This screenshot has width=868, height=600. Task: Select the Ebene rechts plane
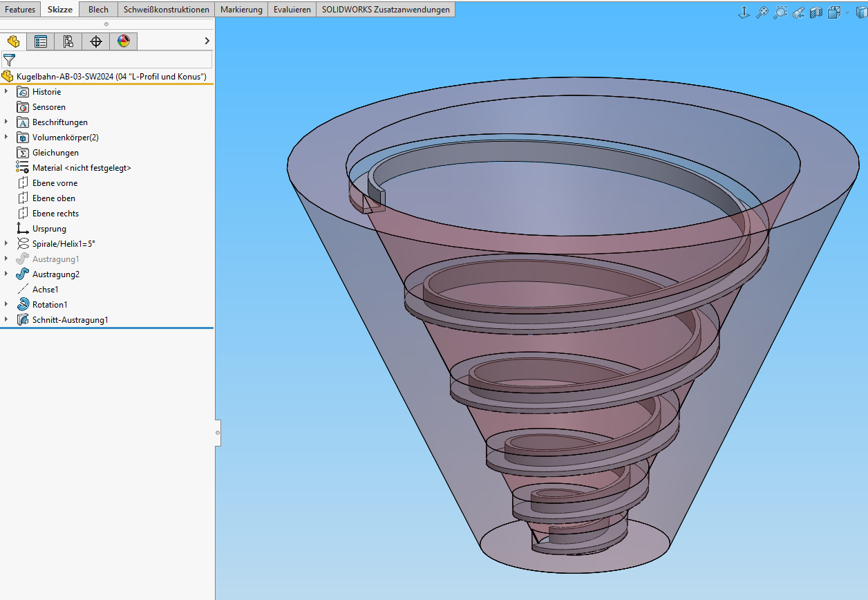coord(55,214)
